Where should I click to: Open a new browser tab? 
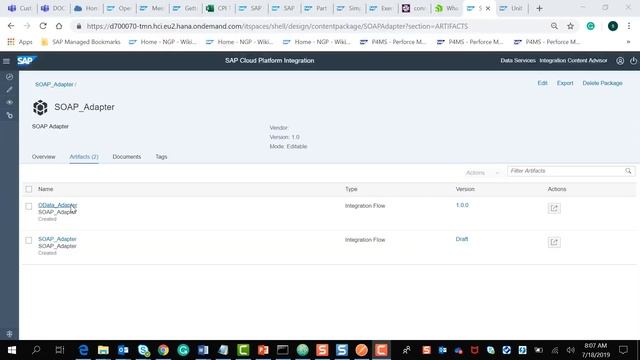[x=539, y=8]
